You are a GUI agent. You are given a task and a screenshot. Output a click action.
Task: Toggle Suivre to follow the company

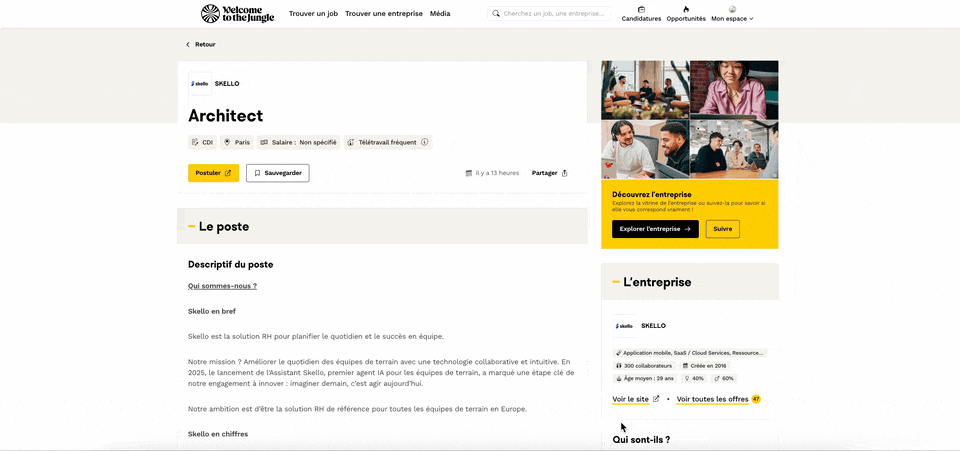click(722, 229)
